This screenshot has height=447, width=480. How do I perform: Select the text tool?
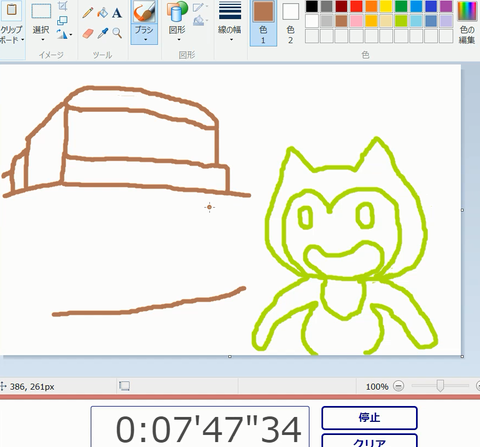click(117, 13)
